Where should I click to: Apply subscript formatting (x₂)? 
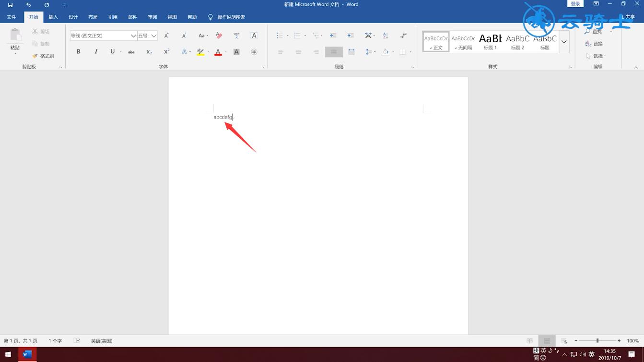pos(149,52)
